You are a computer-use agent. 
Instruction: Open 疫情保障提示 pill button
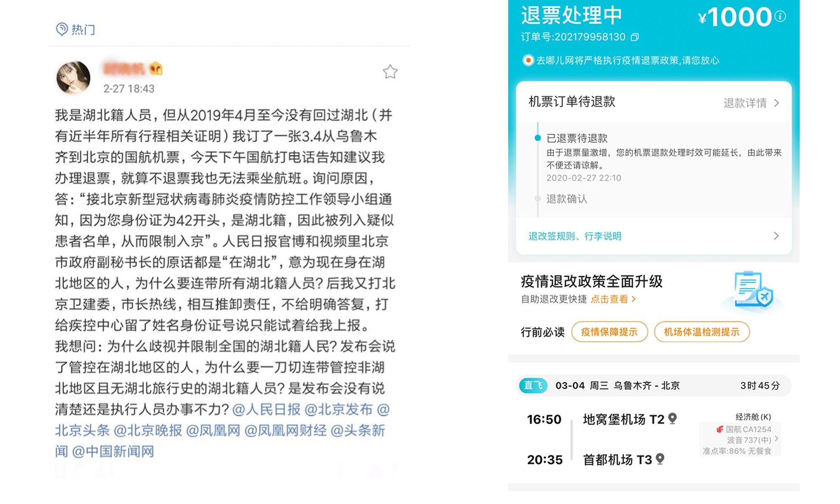[x=609, y=332]
